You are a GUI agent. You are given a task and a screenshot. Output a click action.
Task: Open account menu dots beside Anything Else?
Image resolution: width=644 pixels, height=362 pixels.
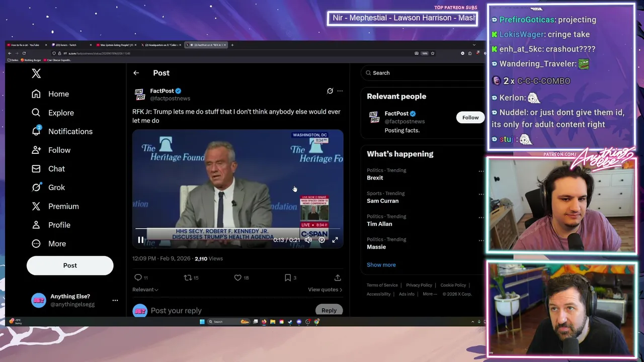tap(115, 300)
